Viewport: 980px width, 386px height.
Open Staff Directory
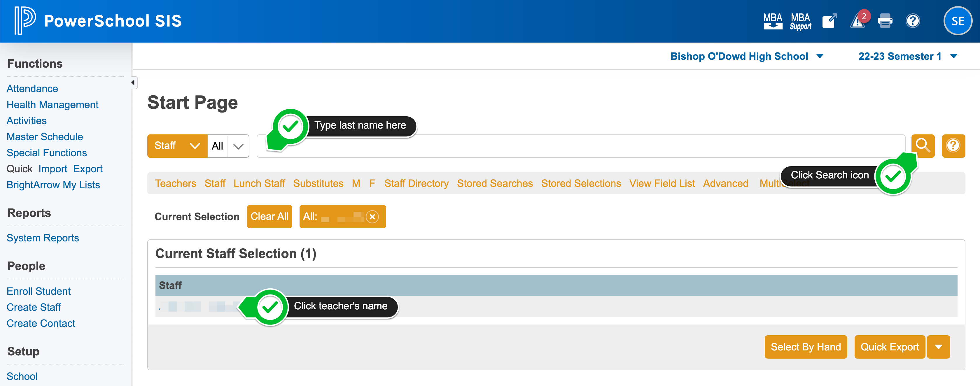click(416, 183)
